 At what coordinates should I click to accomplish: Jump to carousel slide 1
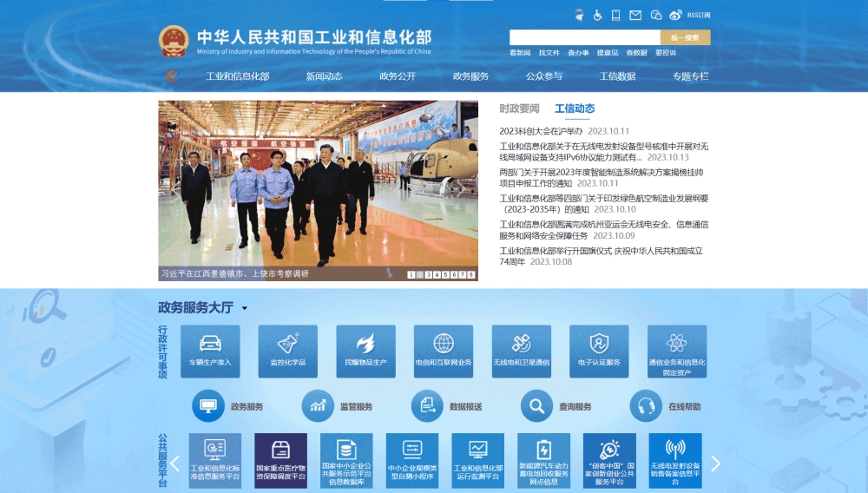pos(411,274)
